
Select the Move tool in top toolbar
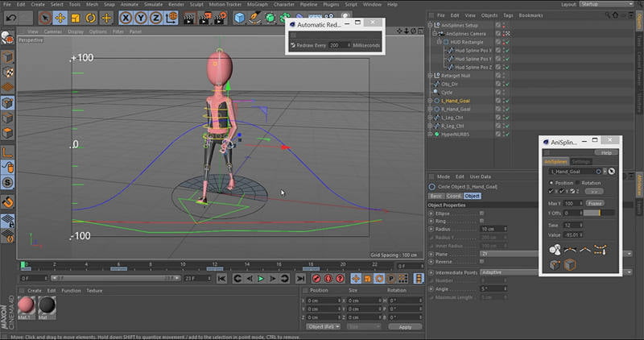click(60, 17)
